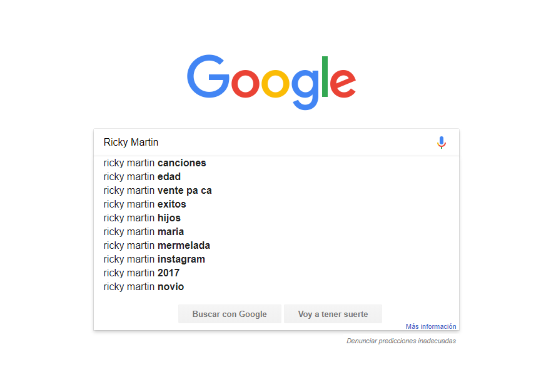Choose the "ricky martin hijos" suggestion

point(143,218)
